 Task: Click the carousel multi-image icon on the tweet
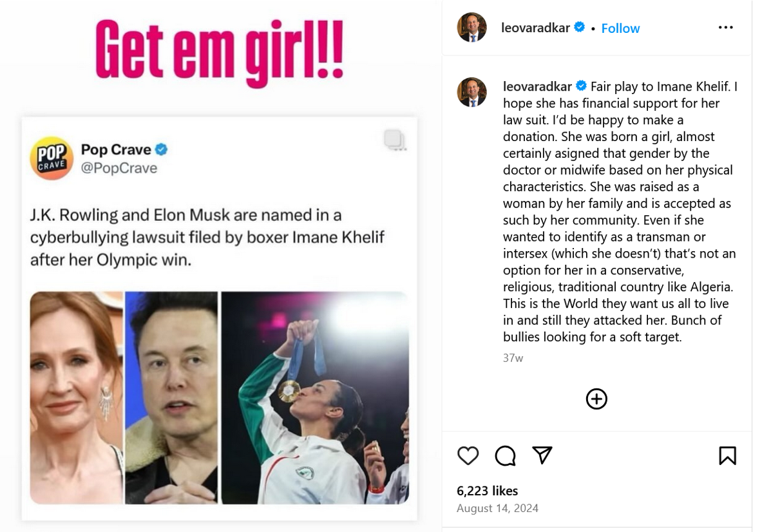[394, 139]
